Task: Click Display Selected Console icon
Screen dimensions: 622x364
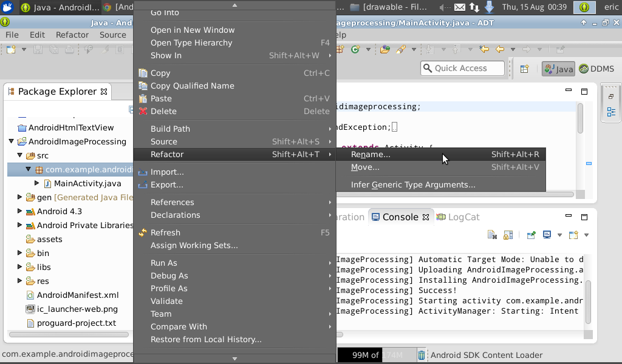Action: (547, 235)
